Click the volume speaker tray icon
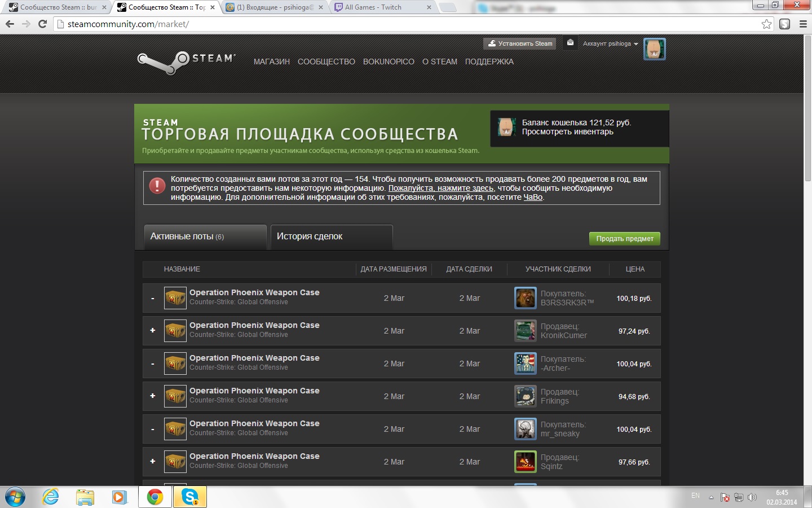The image size is (812, 508). (x=752, y=497)
